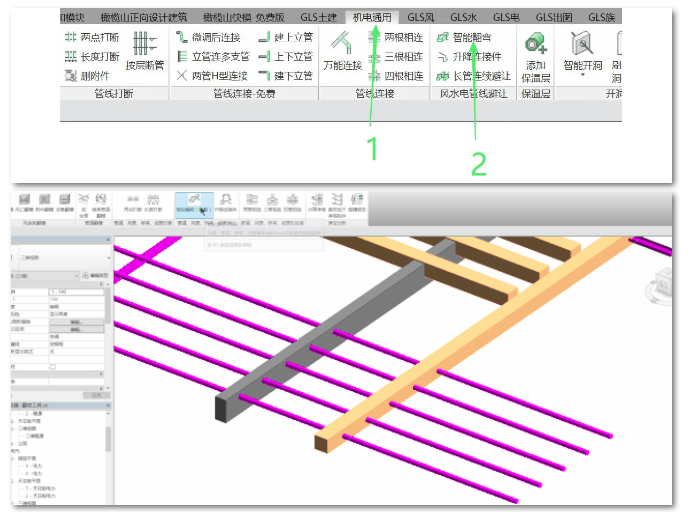This screenshot has width=688, height=512.
Task: Choose the 建下立管 tool
Action: (x=286, y=75)
